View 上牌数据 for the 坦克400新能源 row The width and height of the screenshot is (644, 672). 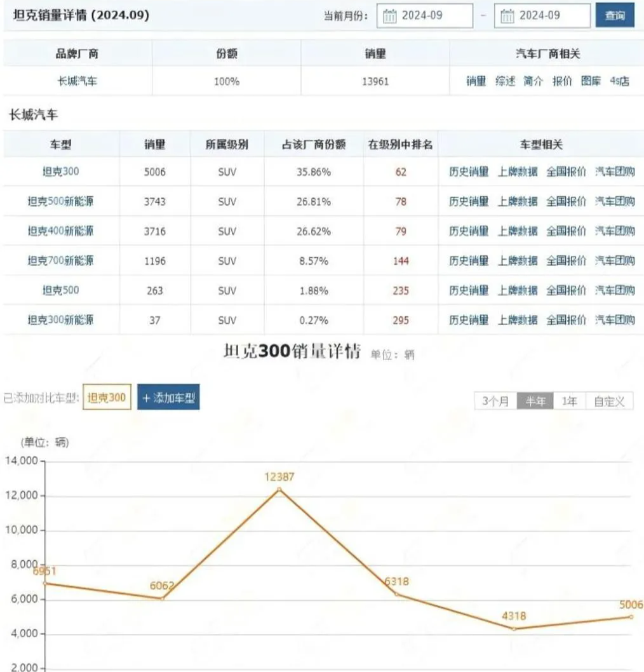point(517,231)
